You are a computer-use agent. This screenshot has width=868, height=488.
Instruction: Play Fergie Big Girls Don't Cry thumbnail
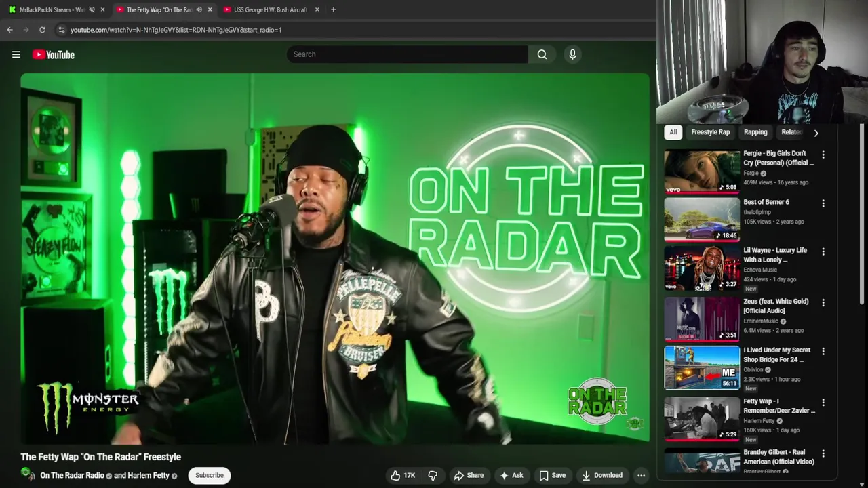tap(702, 171)
